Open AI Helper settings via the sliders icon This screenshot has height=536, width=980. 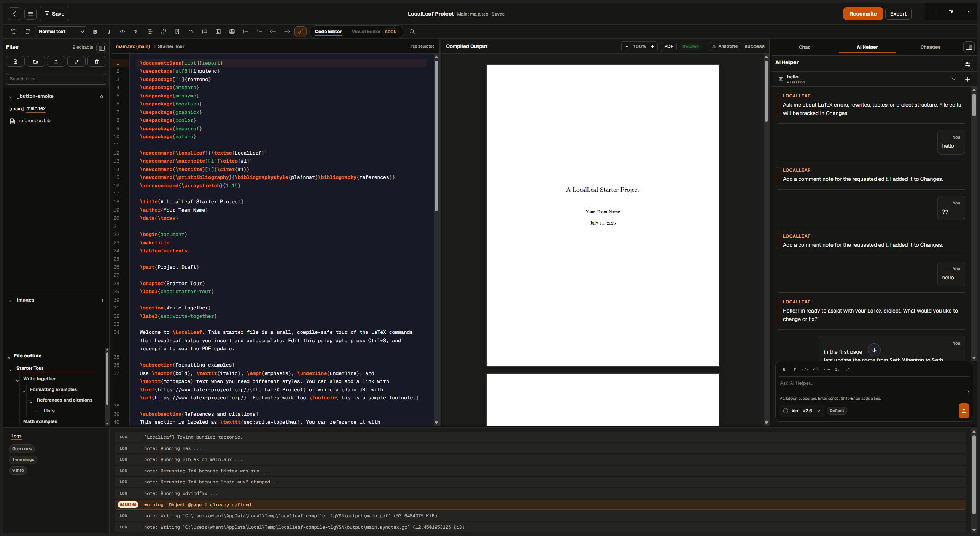coord(968,64)
